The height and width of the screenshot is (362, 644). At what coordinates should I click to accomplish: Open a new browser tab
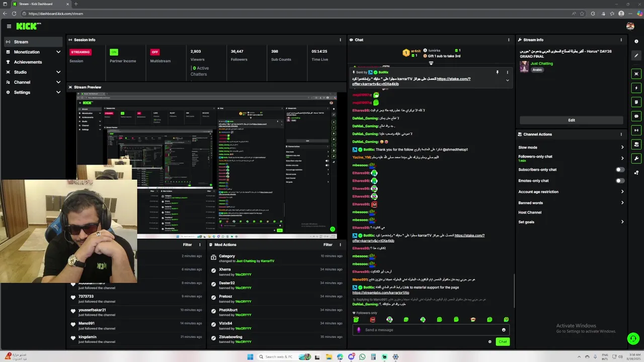tap(76, 4)
